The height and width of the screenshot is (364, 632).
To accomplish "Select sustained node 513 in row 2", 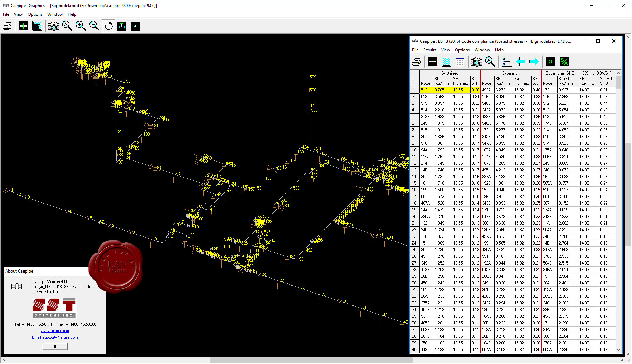I will click(x=426, y=97).
